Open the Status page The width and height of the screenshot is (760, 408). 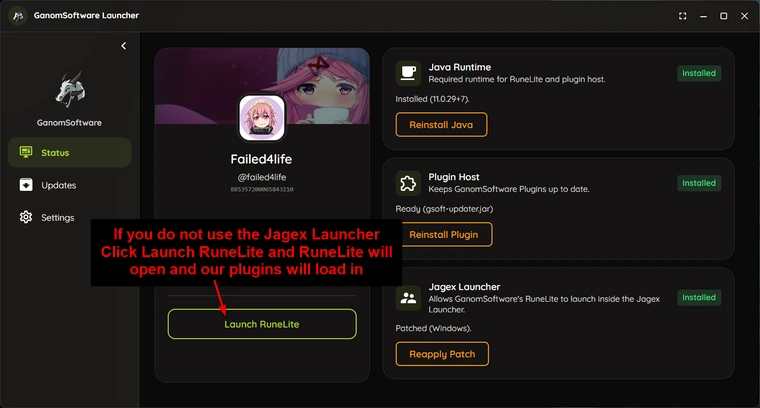click(70, 153)
